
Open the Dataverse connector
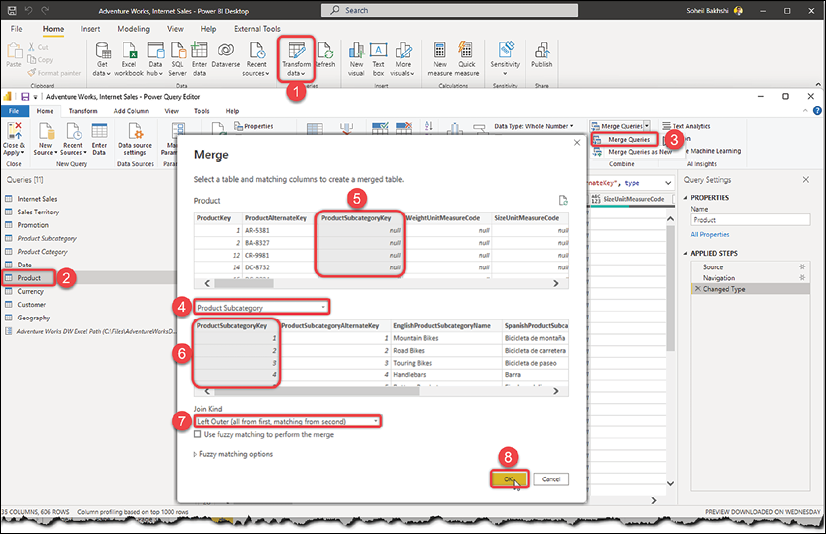point(226,55)
